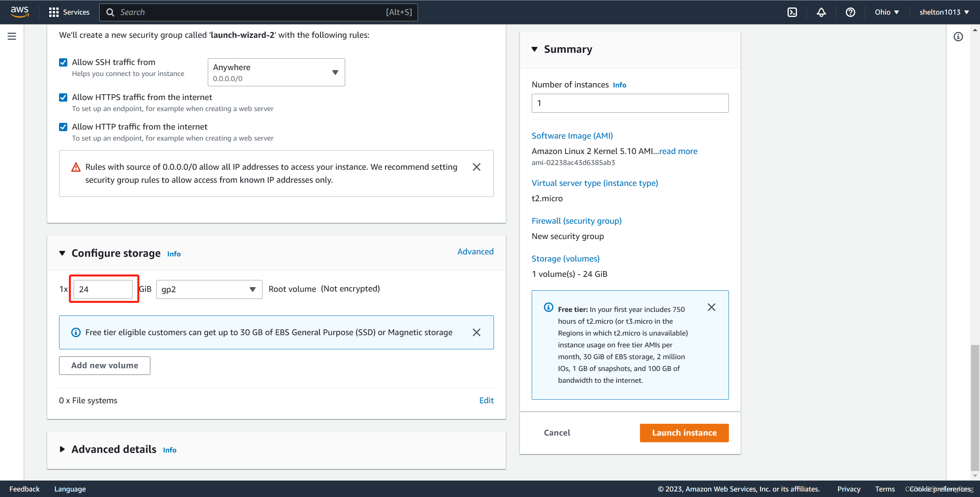The image size is (980, 497).
Task: Click the search magnifier icon
Action: click(111, 12)
